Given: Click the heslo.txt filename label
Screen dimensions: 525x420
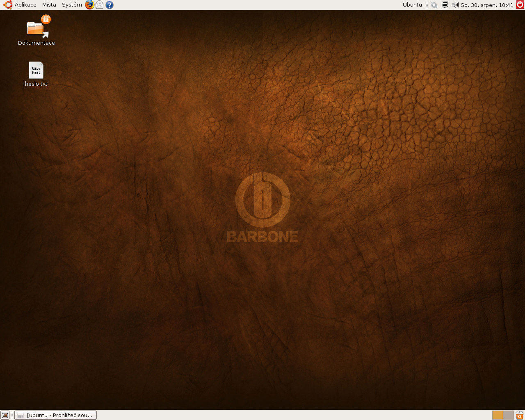Looking at the screenshot, I should (x=36, y=84).
